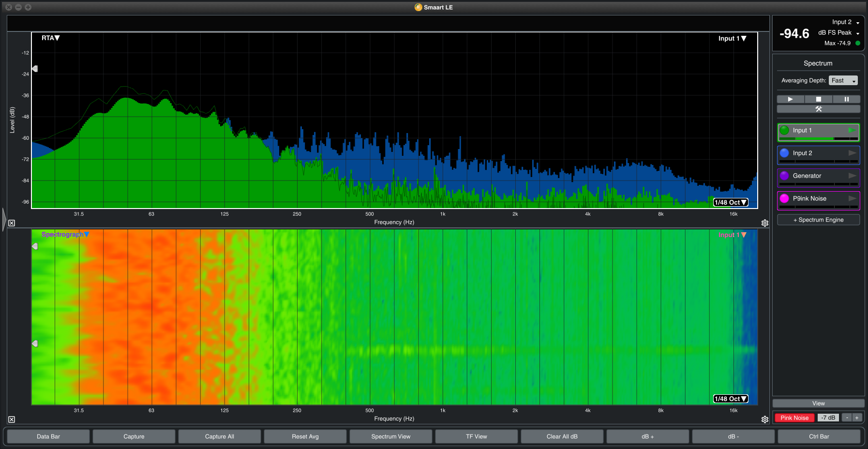Select the P9ink Noise engine

[819, 201]
